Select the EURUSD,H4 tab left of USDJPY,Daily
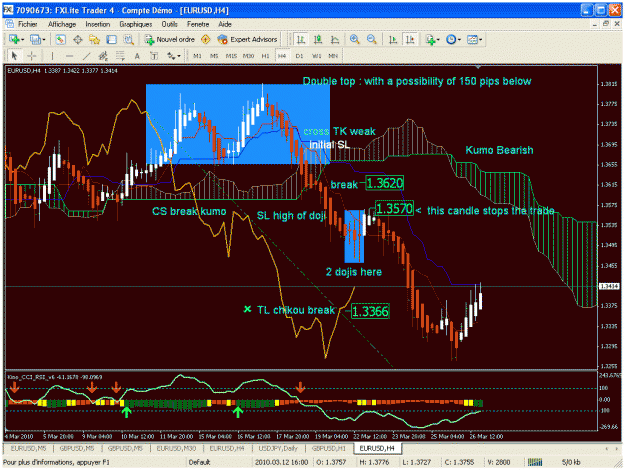This screenshot has width=625, height=470. (x=227, y=448)
